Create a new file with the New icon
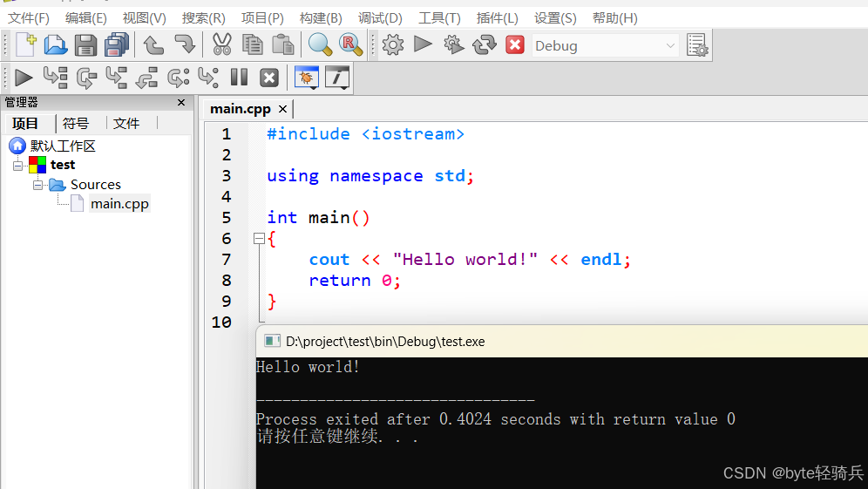 click(x=26, y=44)
